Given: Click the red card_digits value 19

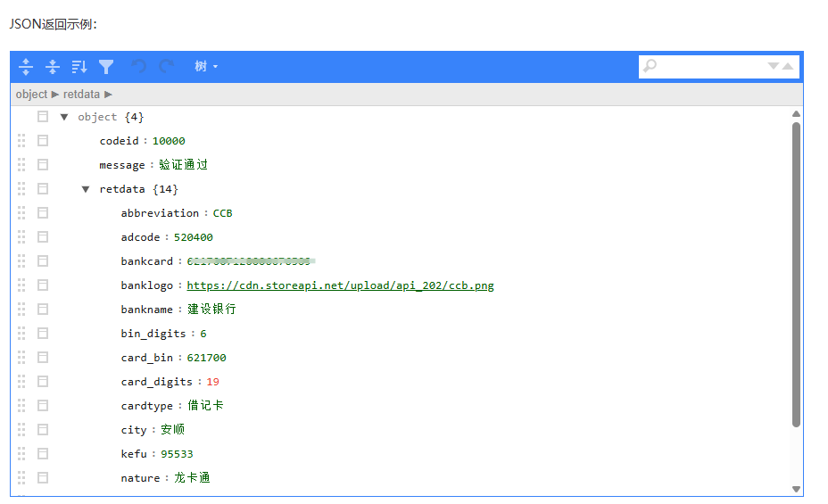Looking at the screenshot, I should (212, 382).
